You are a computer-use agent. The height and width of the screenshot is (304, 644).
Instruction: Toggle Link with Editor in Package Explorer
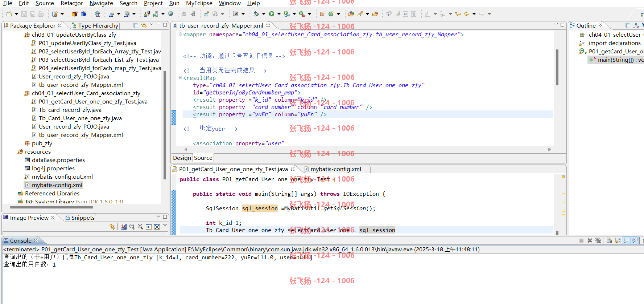[x=144, y=25]
